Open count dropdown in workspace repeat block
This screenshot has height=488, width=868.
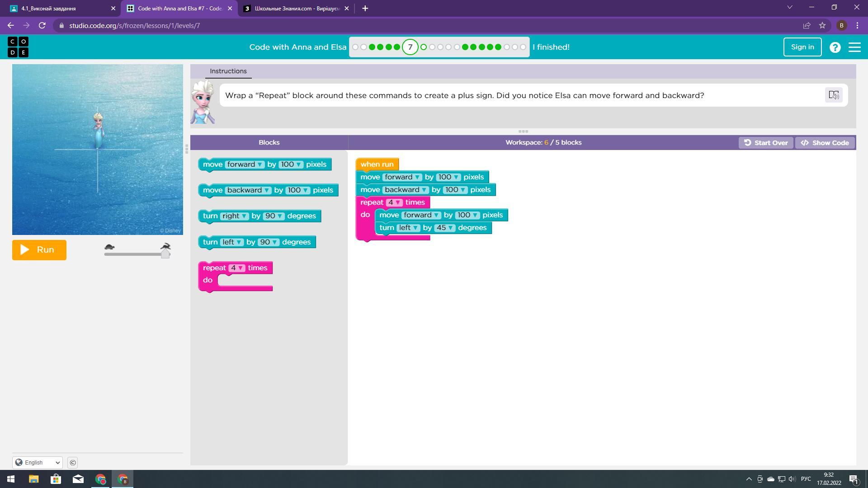coord(394,202)
